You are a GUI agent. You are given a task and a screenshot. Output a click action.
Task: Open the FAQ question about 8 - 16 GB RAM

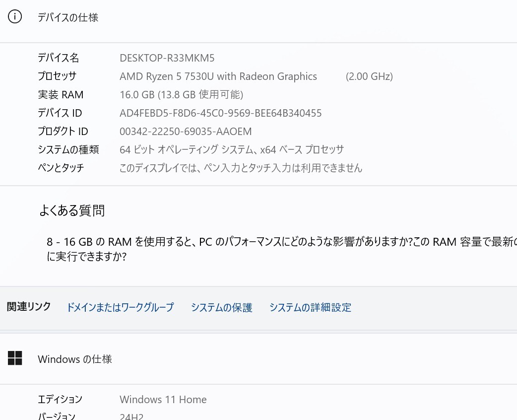click(x=282, y=249)
